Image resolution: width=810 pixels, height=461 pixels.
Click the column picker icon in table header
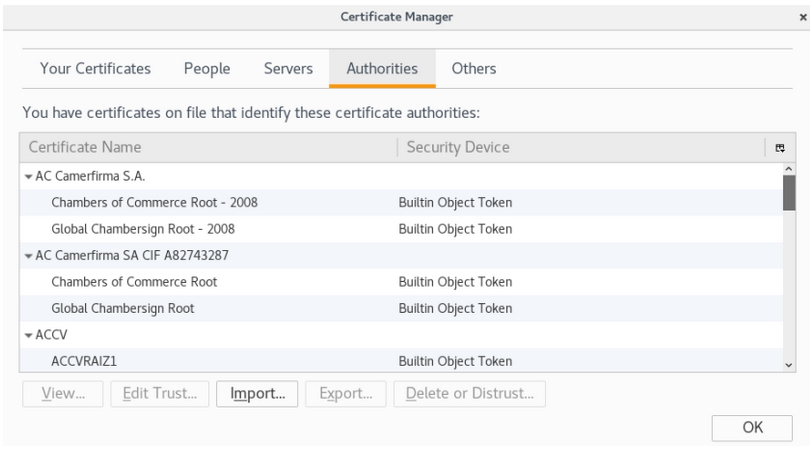[782, 148]
